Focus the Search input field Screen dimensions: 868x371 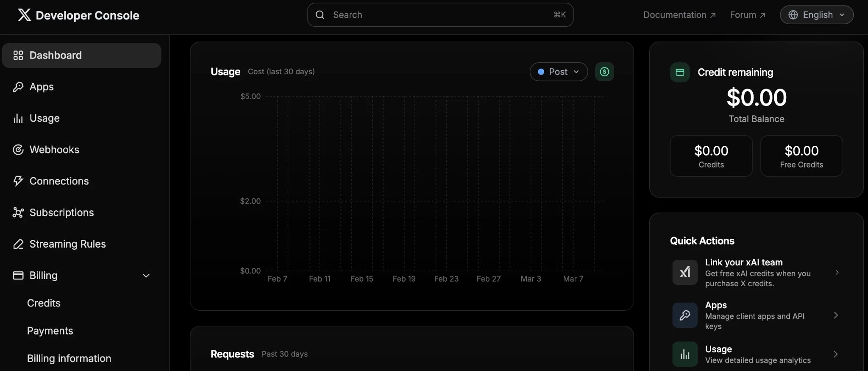(440, 15)
